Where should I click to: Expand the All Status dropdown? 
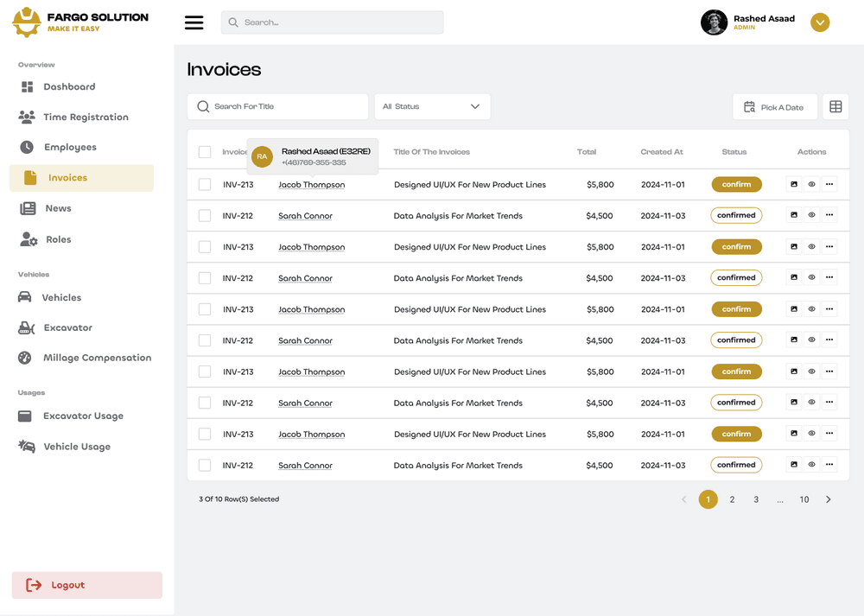[432, 107]
